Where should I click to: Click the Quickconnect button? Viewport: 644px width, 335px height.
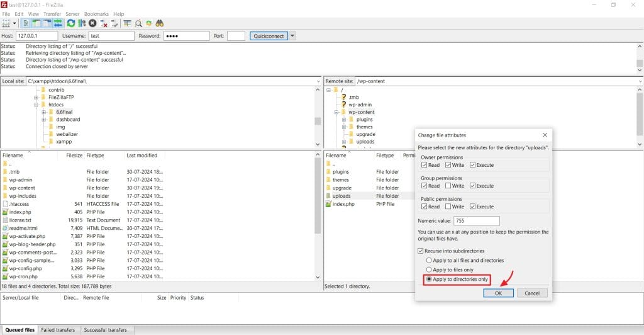[269, 36]
